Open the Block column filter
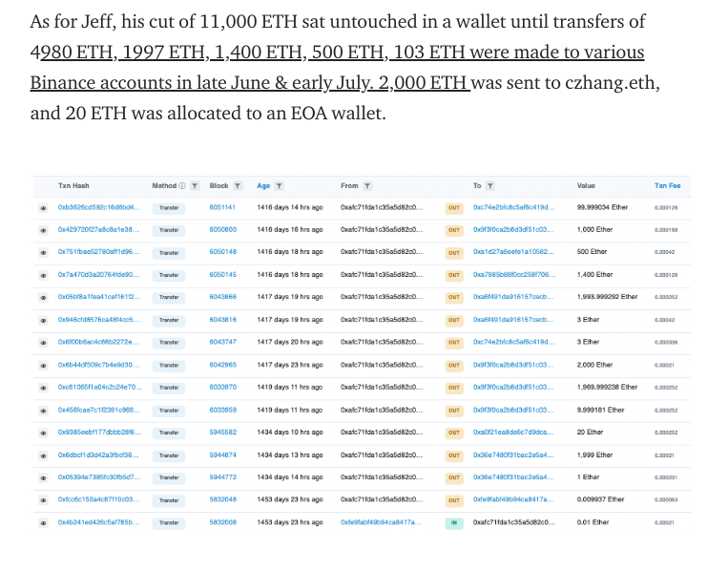 coord(238,186)
